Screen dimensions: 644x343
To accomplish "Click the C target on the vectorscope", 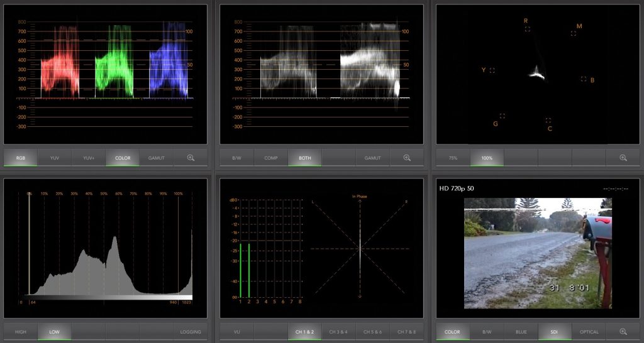I will [548, 120].
